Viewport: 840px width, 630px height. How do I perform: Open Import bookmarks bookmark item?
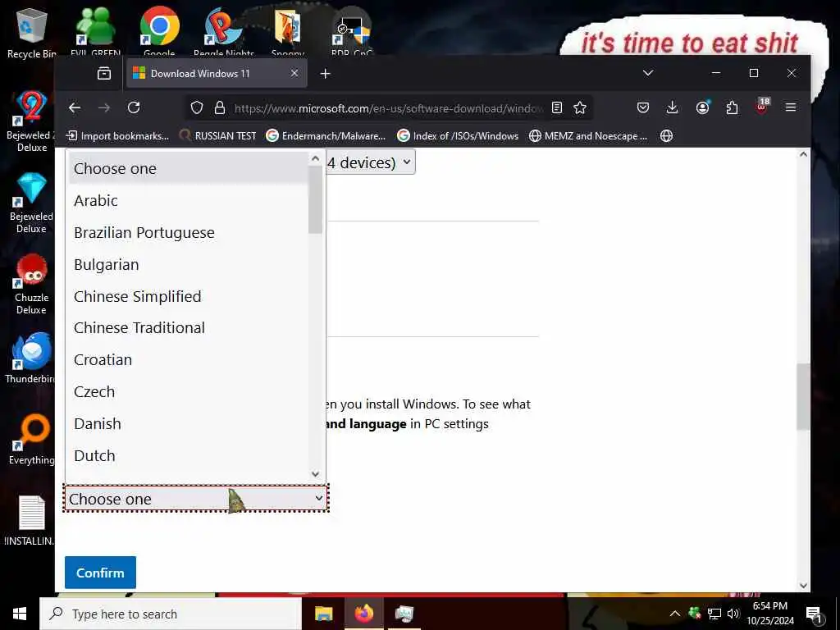(117, 136)
